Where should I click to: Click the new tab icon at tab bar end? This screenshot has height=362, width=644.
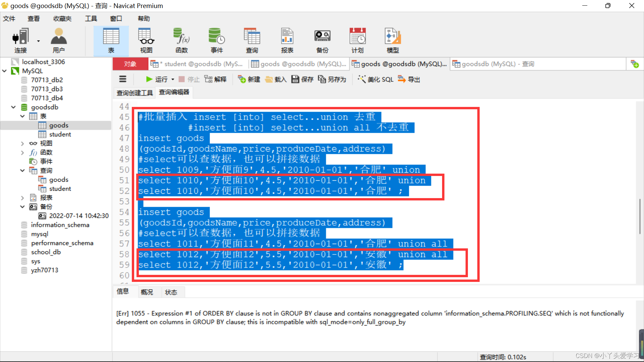tap(635, 64)
